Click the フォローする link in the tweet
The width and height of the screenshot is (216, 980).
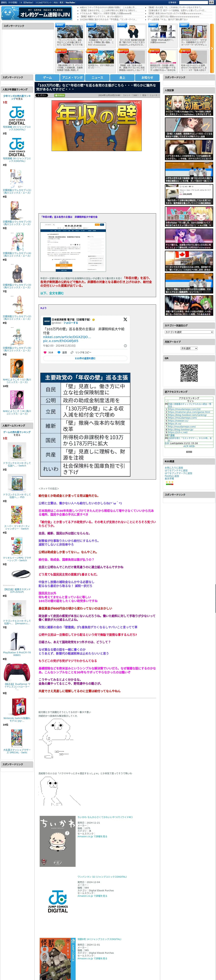click(70, 323)
